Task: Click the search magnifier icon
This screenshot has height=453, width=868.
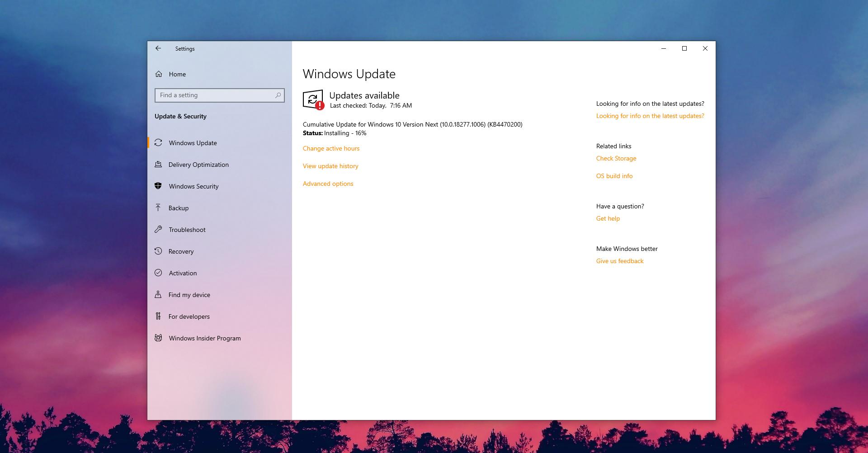Action: point(278,95)
